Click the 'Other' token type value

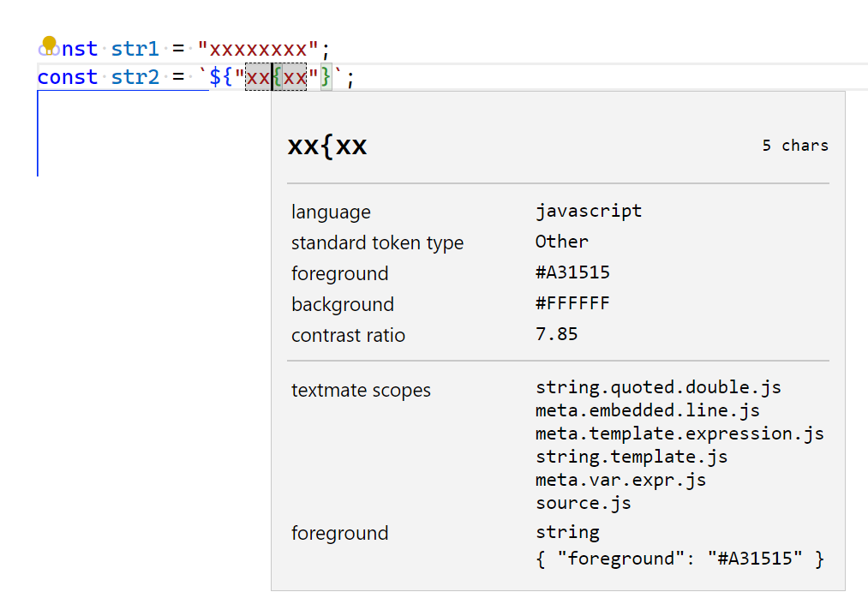561,242
